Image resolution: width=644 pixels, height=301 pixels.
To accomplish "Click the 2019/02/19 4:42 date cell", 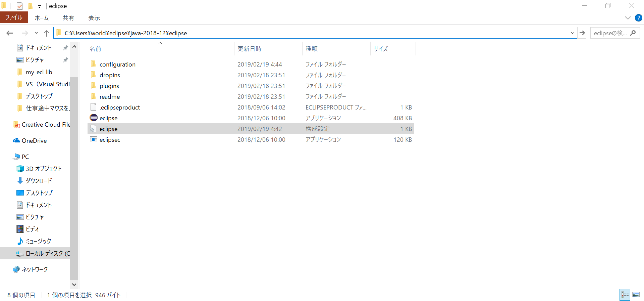I will (x=260, y=129).
